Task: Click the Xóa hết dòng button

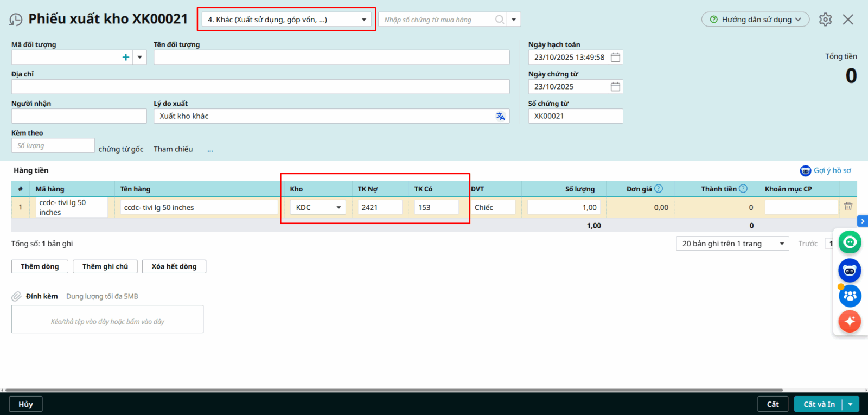Action: coord(174,266)
